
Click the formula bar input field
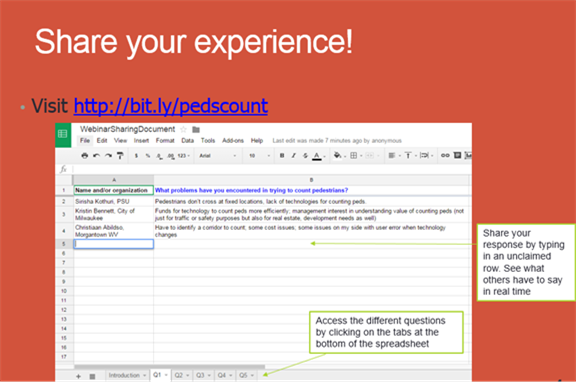pyautogui.click(x=272, y=169)
